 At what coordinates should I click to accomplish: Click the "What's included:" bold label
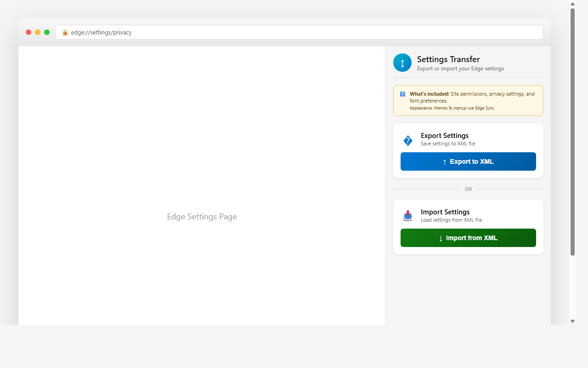tap(430, 94)
